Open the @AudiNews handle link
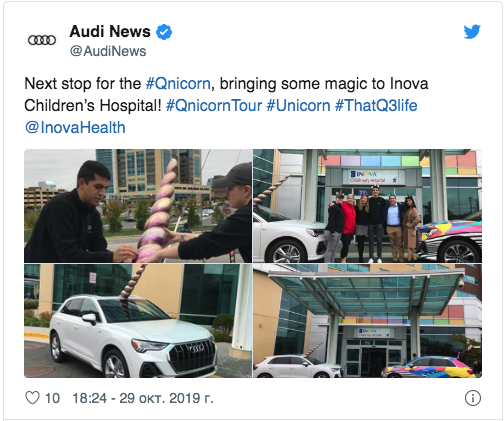 click(x=108, y=51)
